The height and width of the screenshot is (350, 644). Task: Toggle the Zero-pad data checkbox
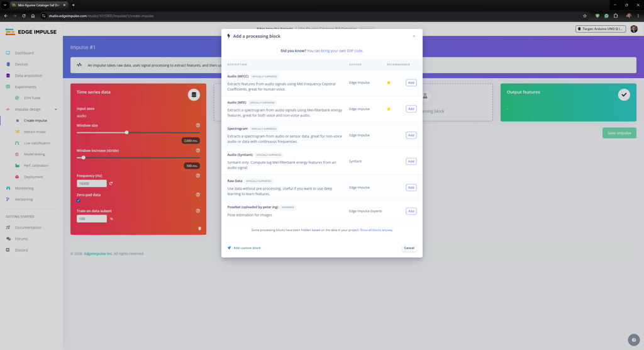(x=79, y=201)
